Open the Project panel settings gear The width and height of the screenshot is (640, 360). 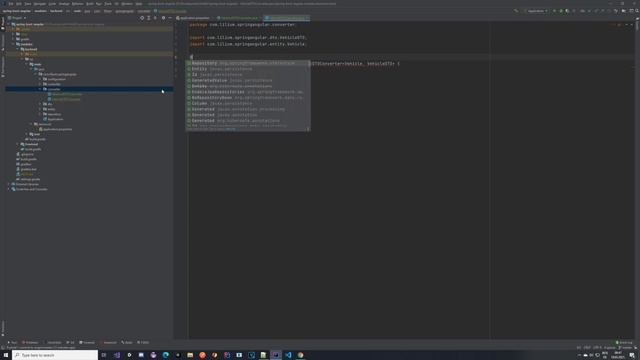tap(163, 18)
